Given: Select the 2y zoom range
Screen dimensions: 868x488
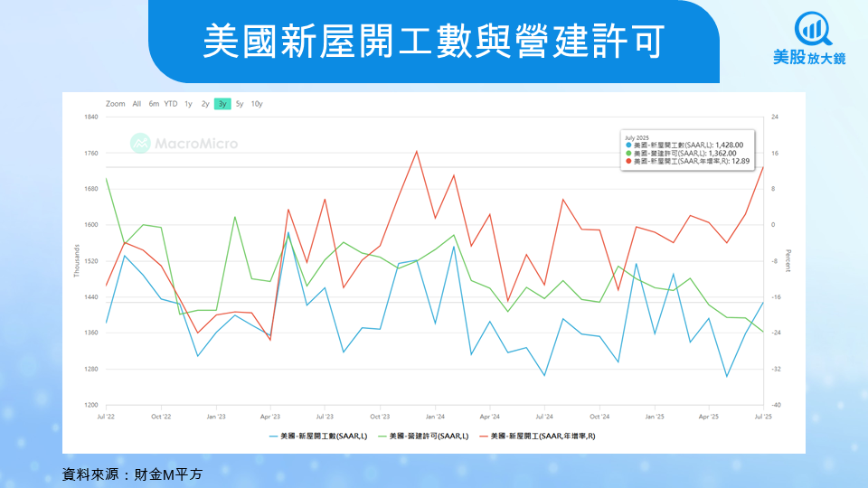Looking at the screenshot, I should (205, 104).
